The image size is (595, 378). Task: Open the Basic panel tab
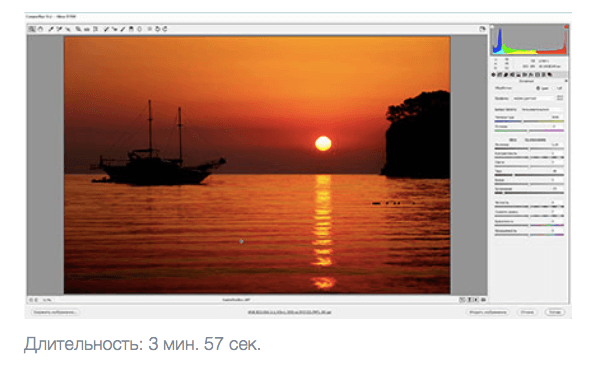493,75
